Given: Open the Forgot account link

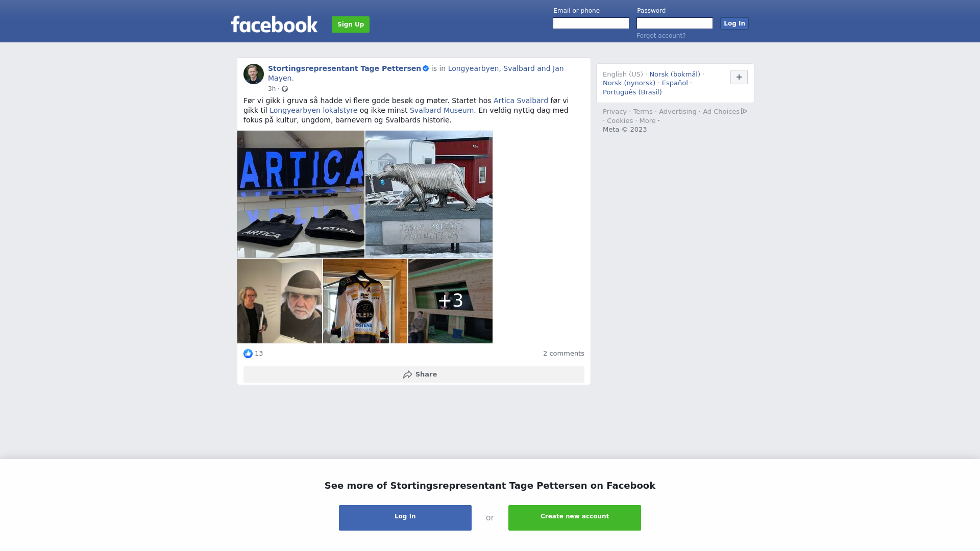Looking at the screenshot, I should point(661,36).
